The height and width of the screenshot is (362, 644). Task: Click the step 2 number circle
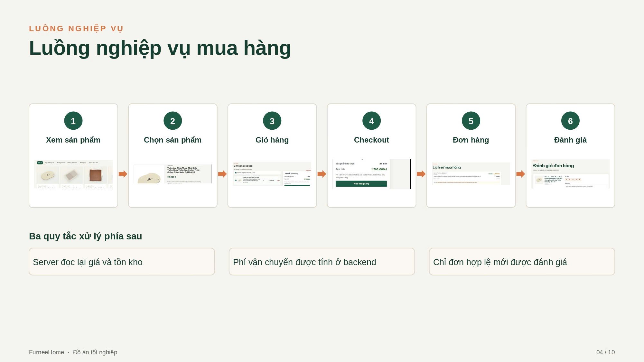tap(173, 121)
